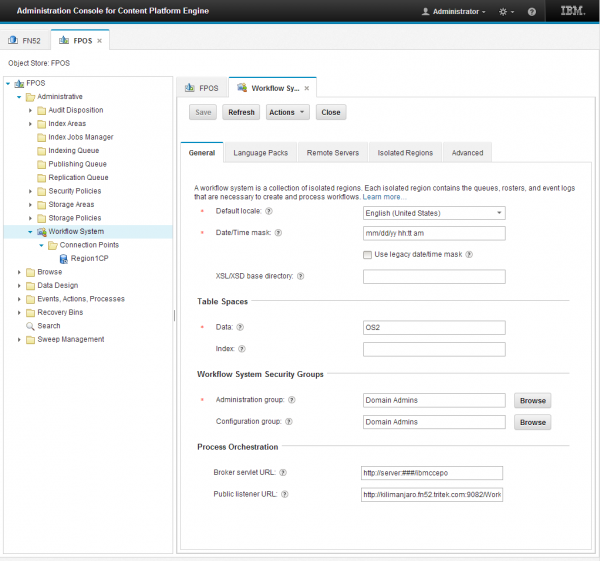The width and height of the screenshot is (600, 561).
Task: Click help icon next to Default locale
Action: pyautogui.click(x=269, y=211)
